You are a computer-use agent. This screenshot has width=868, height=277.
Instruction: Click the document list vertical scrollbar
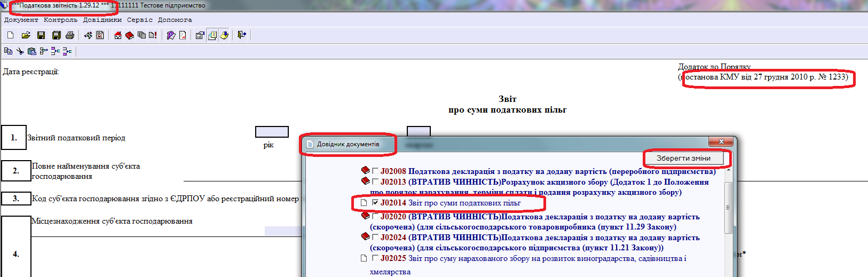[x=728, y=208]
